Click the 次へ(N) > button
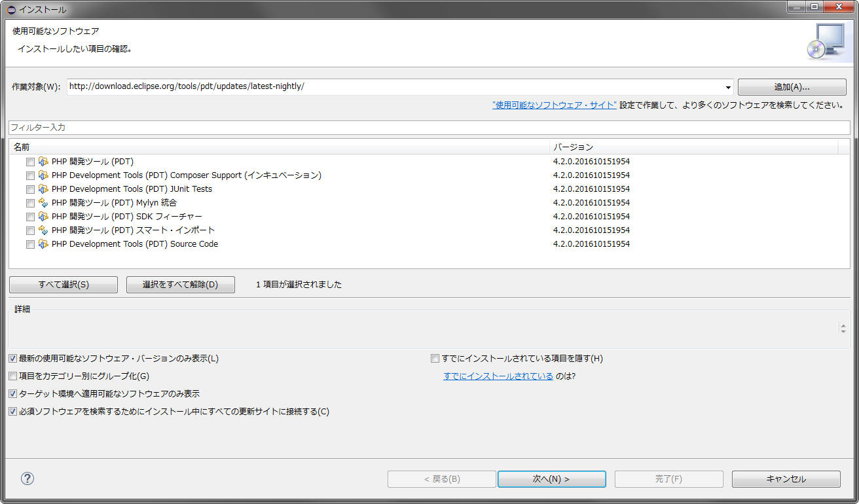Image resolution: width=859 pixels, height=504 pixels. 551,479
